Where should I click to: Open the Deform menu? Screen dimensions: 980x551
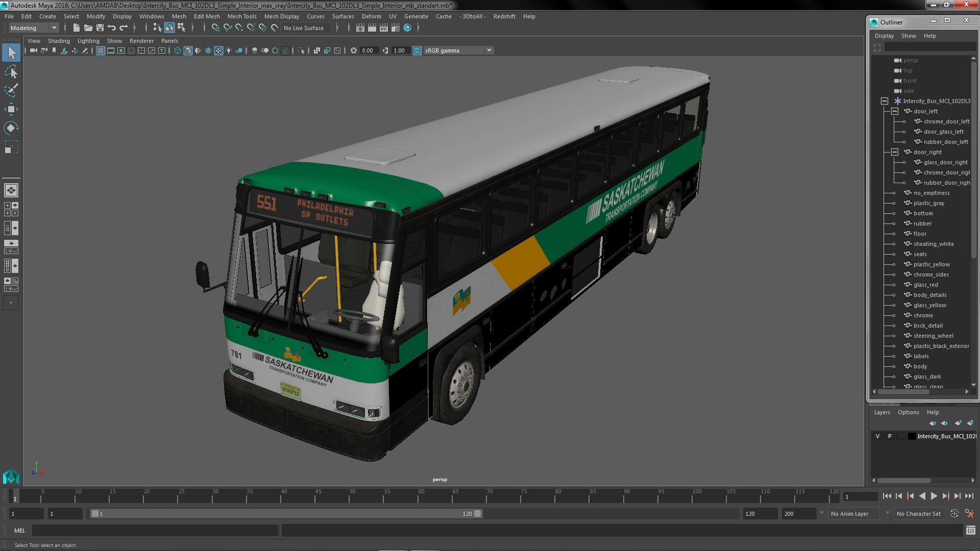(372, 16)
